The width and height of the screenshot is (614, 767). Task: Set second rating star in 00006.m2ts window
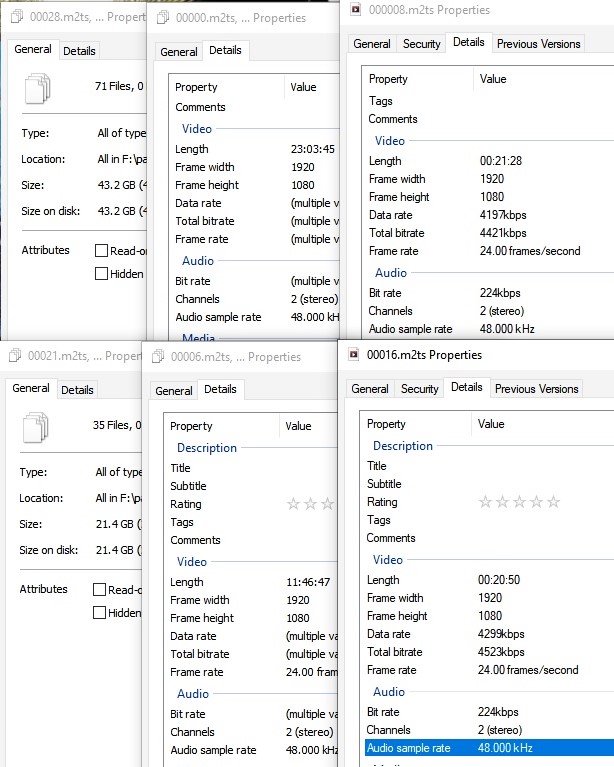click(x=311, y=504)
